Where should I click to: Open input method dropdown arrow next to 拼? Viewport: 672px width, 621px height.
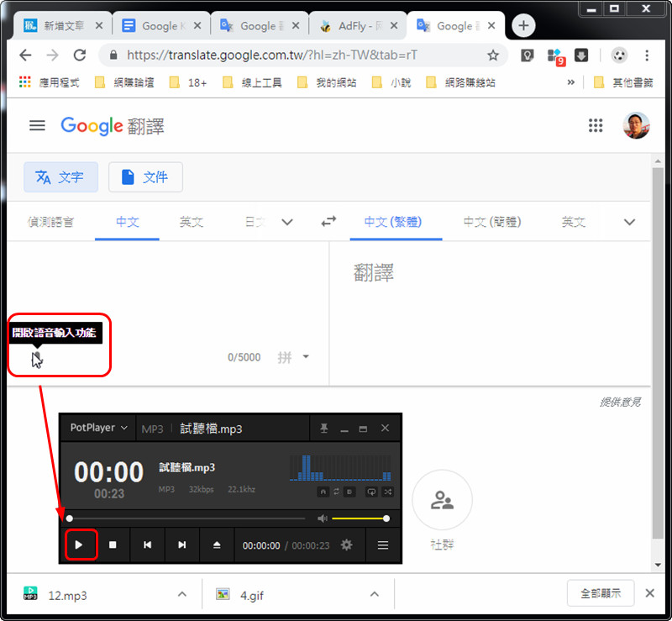tap(306, 356)
